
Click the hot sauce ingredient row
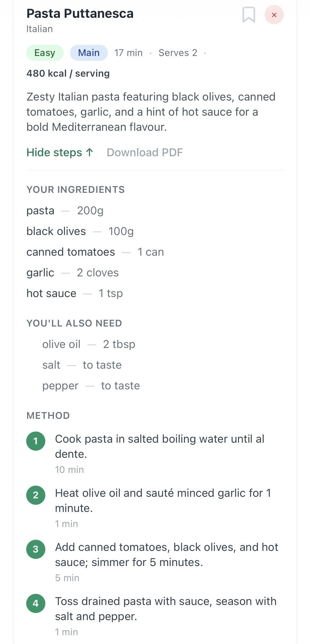point(75,293)
